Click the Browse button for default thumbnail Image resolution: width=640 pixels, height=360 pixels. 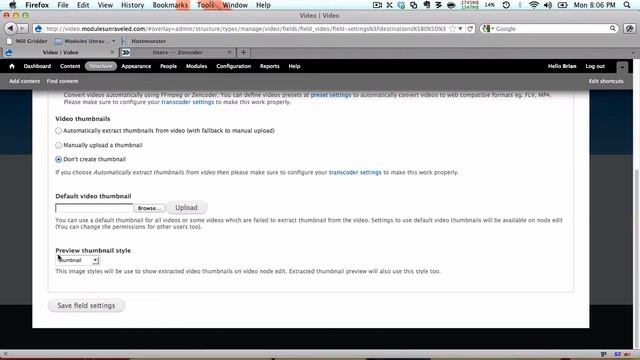tap(149, 208)
